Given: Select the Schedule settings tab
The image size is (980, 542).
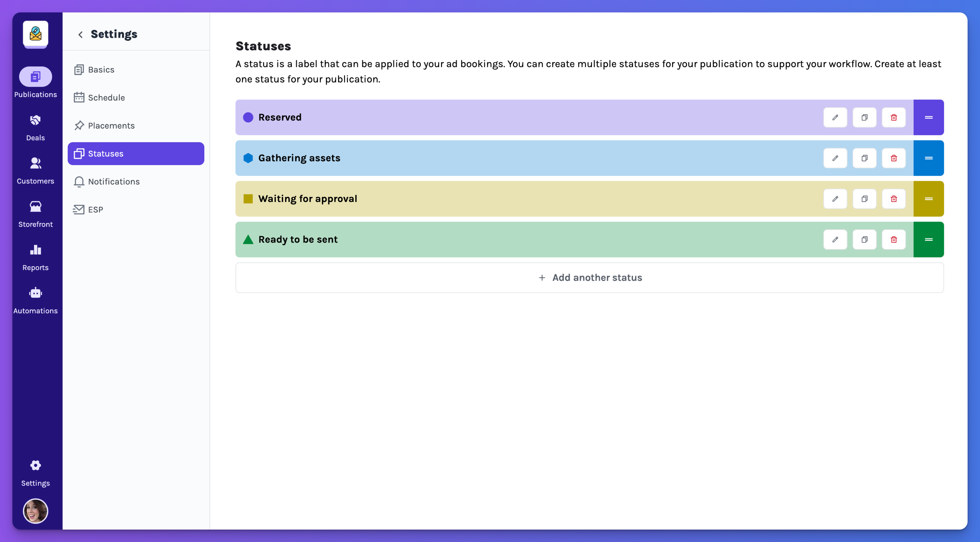Looking at the screenshot, I should (136, 98).
